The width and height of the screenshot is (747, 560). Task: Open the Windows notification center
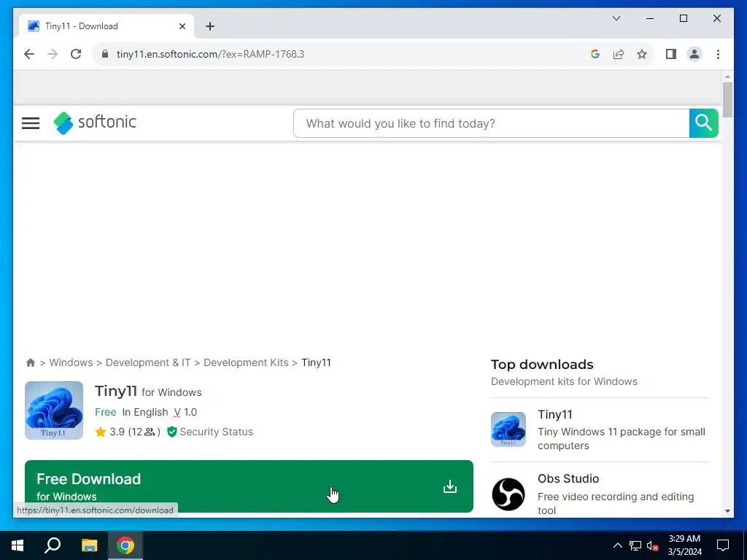(x=723, y=545)
